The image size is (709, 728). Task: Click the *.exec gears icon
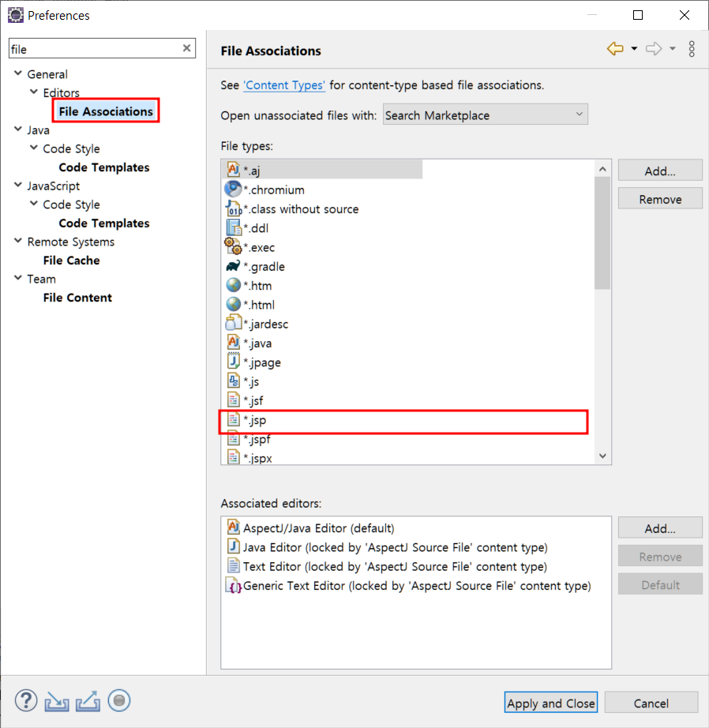click(x=233, y=246)
